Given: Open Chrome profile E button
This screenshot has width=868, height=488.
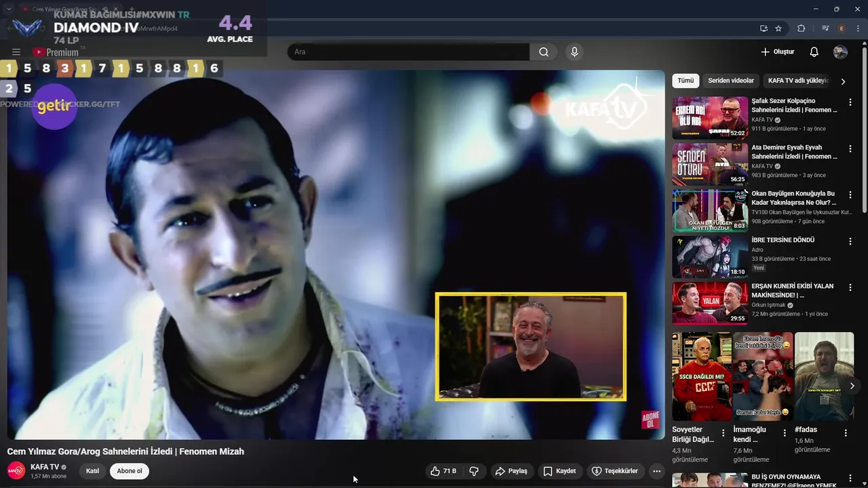Looking at the screenshot, I should click(842, 28).
